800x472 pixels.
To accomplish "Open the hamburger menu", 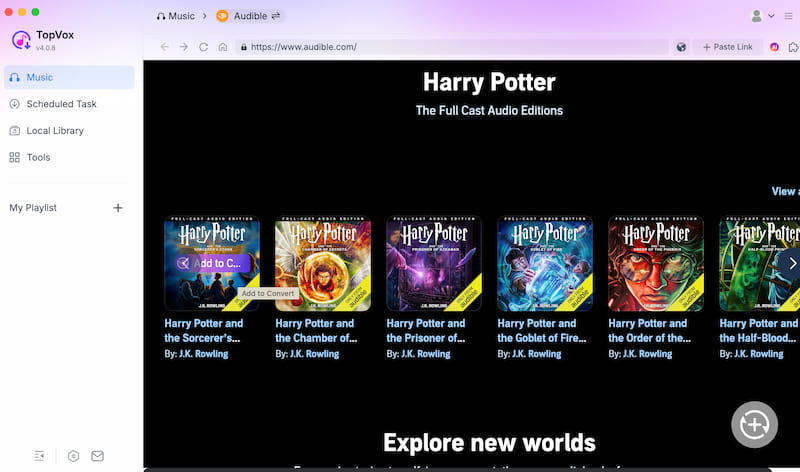I will (x=788, y=16).
